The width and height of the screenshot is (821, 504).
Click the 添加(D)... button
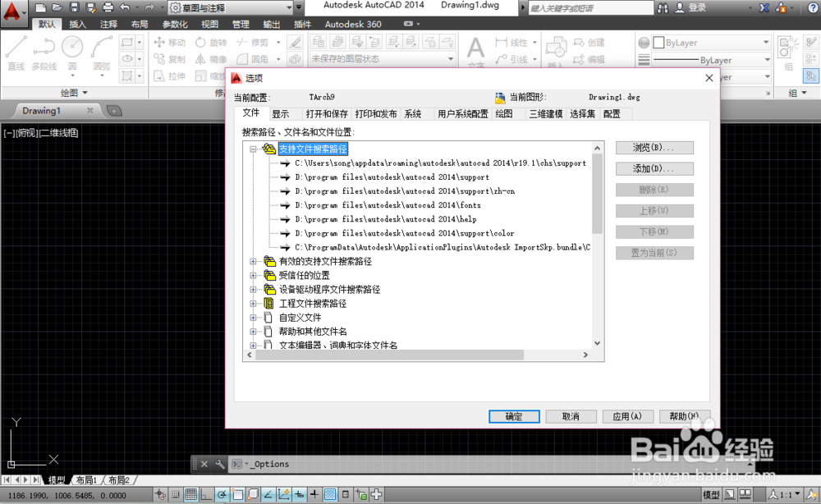(654, 168)
